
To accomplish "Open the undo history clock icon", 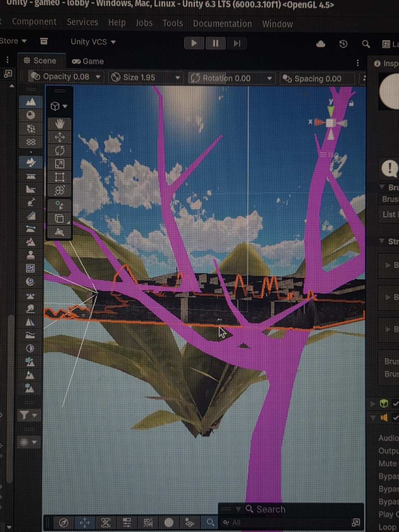I will (343, 44).
